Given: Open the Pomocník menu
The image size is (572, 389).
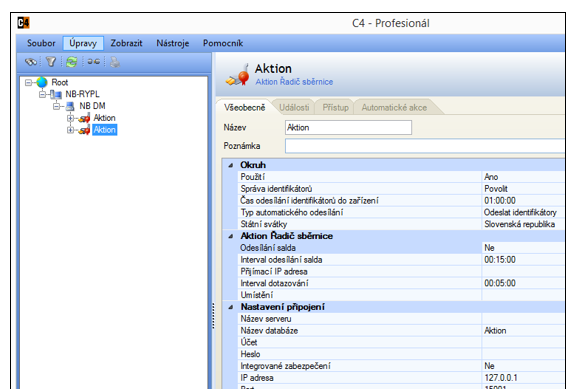Looking at the screenshot, I should (223, 43).
